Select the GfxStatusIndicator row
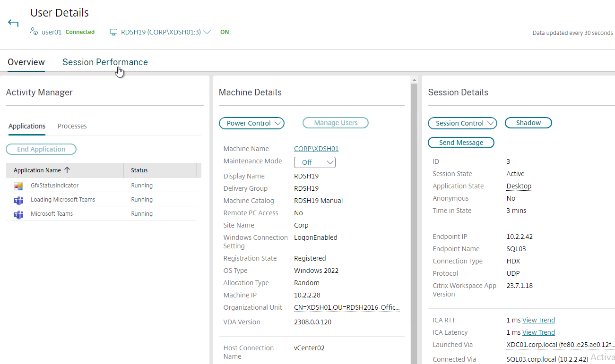 [x=102, y=185]
